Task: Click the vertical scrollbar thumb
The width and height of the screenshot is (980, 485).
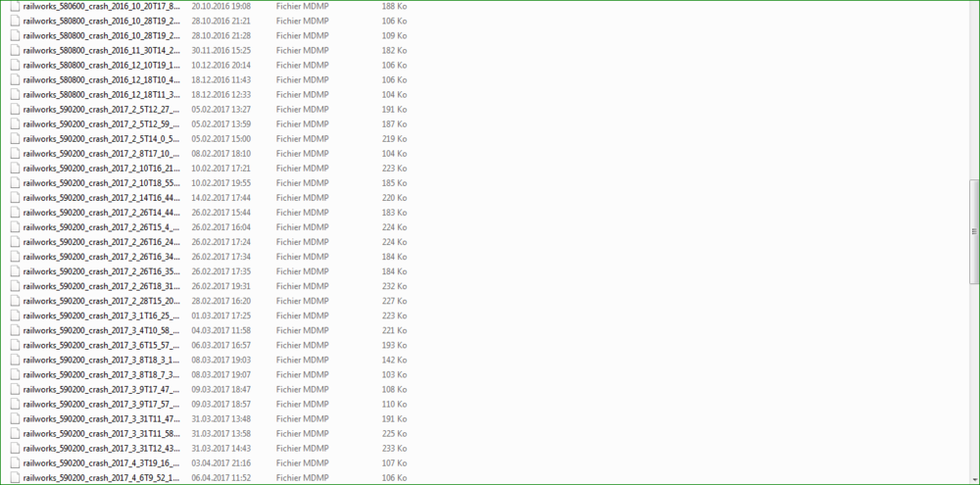Action: (974, 231)
